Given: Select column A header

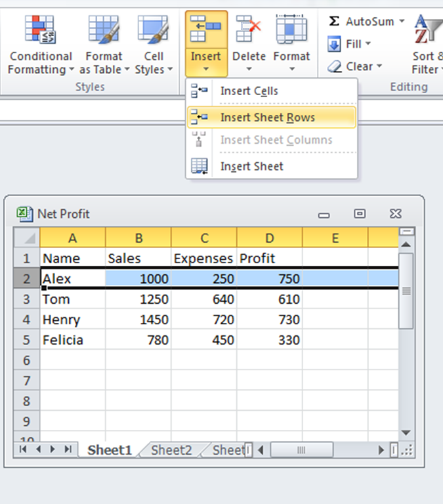Looking at the screenshot, I should [73, 238].
